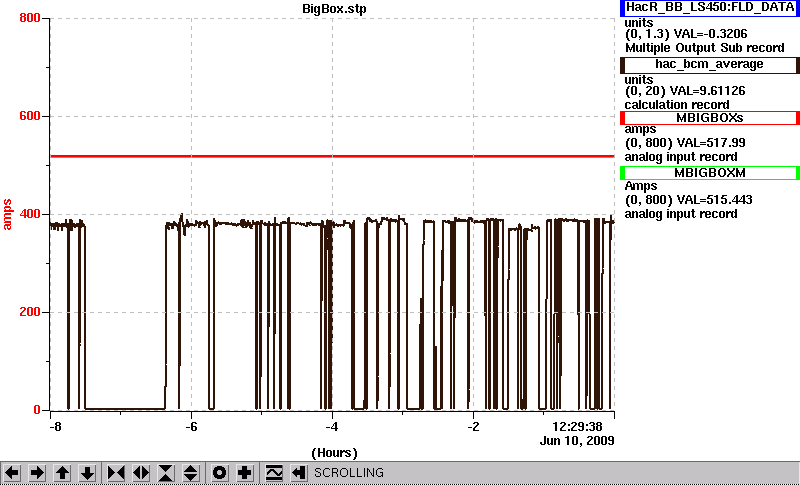Select the MBIGBOXM curve legend
The image size is (800, 485).
710,173
